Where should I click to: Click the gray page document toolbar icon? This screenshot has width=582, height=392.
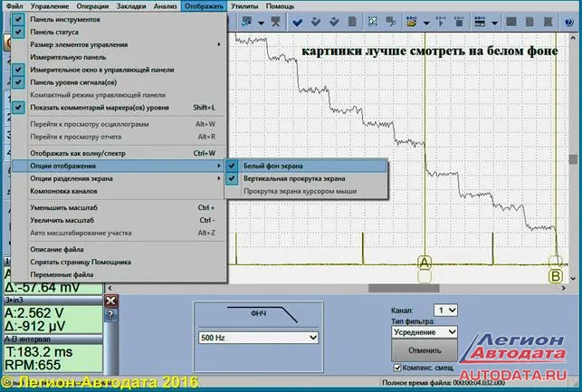pos(352,22)
